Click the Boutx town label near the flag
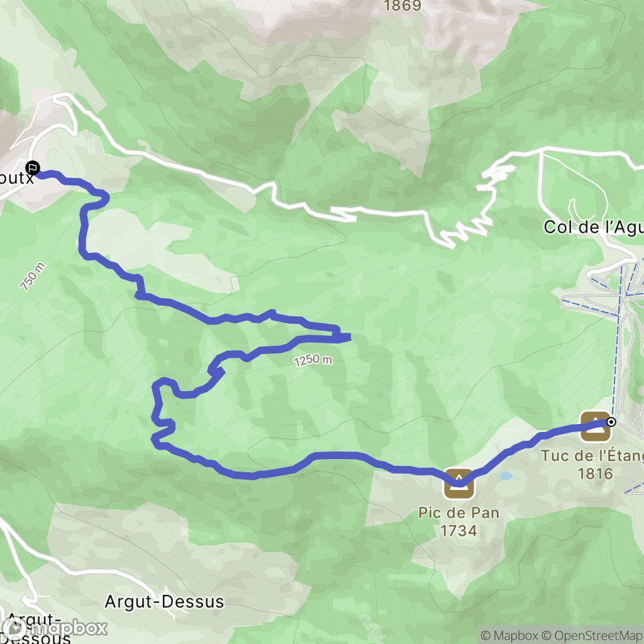 (x=16, y=178)
